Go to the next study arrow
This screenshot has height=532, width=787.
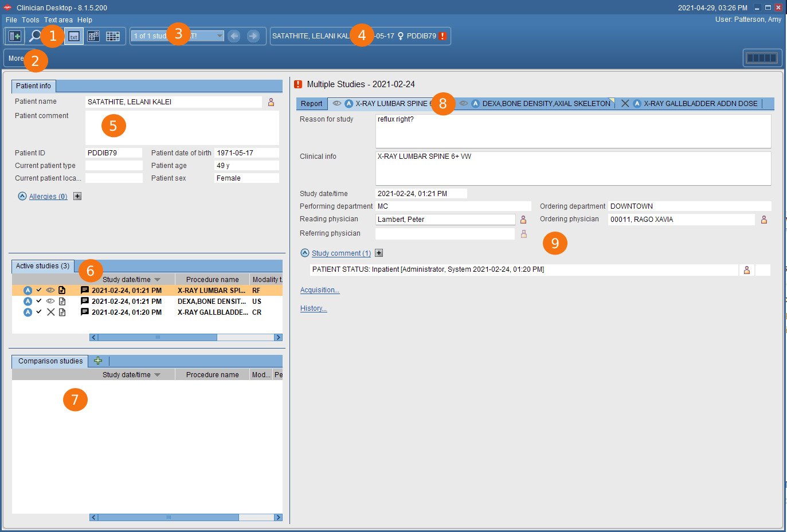point(253,36)
